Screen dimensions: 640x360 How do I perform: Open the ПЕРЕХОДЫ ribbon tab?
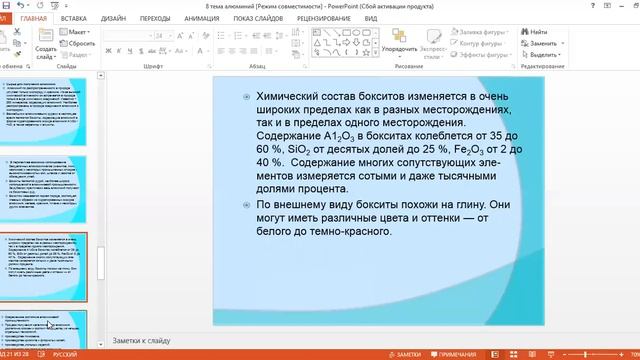155,18
